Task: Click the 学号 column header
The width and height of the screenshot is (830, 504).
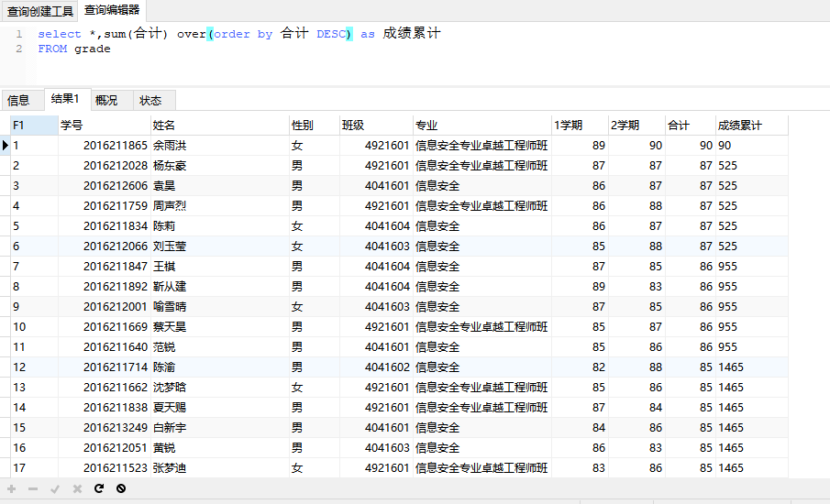Action: click(105, 126)
